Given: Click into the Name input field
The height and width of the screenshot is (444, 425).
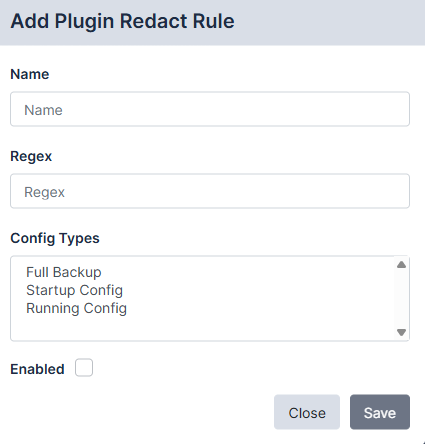Looking at the screenshot, I should pos(210,109).
